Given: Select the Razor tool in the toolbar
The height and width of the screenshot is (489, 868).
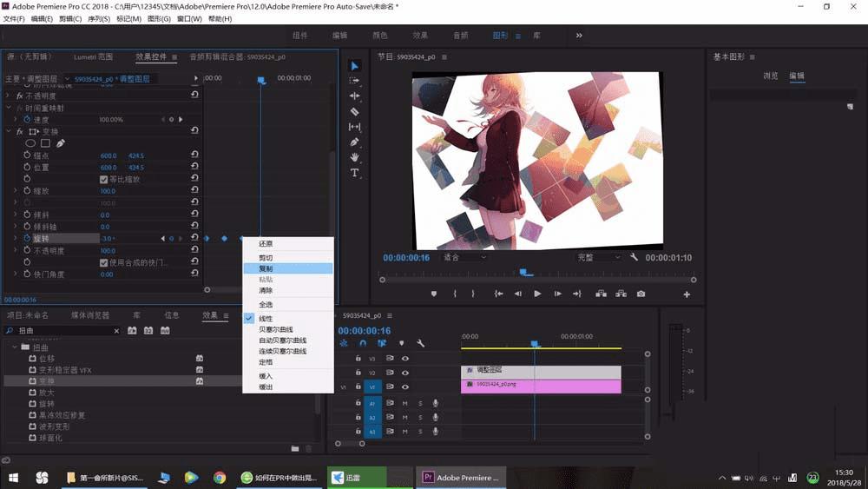Looking at the screenshot, I should [x=354, y=111].
